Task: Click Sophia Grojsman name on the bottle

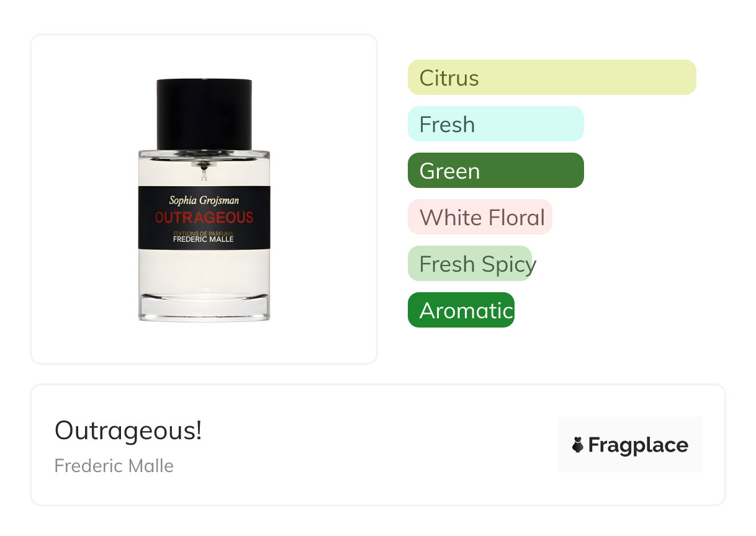Action: click(x=204, y=200)
